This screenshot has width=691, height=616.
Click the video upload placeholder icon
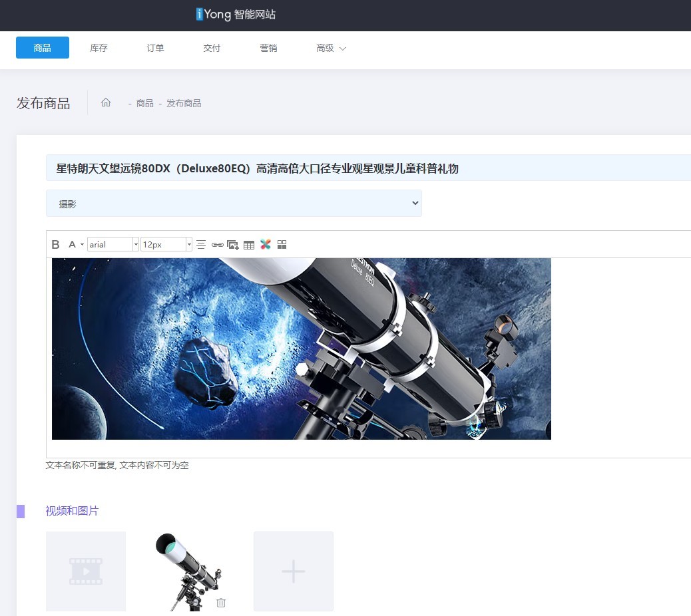pyautogui.click(x=85, y=571)
